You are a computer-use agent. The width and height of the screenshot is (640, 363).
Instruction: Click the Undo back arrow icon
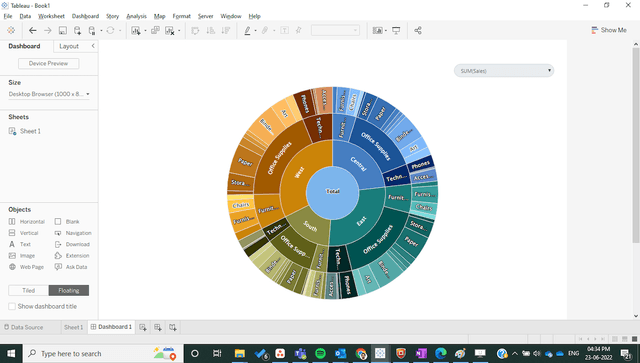tap(33, 31)
